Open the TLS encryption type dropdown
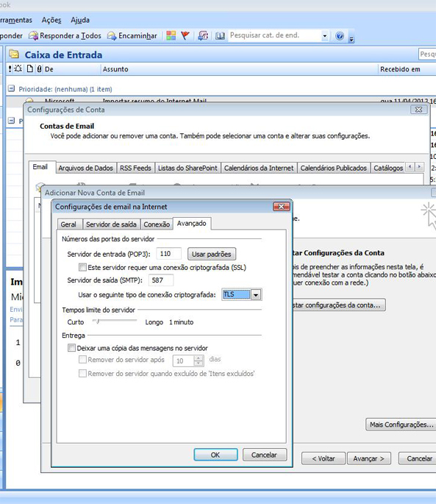Viewport: 436px width, 504px height. [x=256, y=294]
